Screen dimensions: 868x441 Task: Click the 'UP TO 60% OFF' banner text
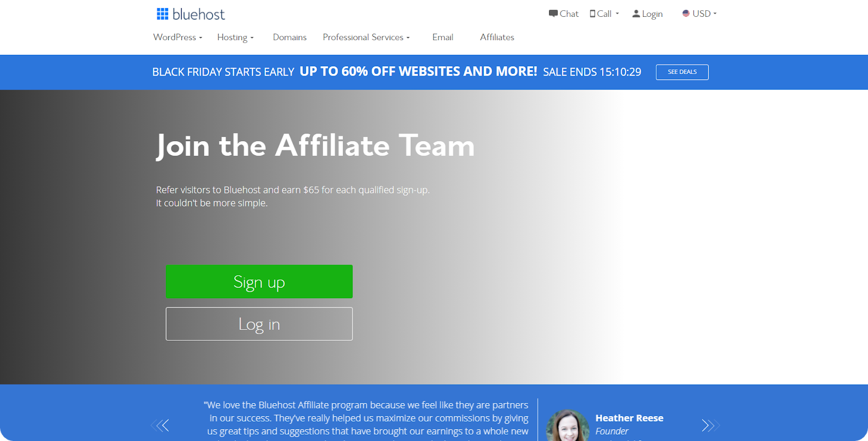418,72
